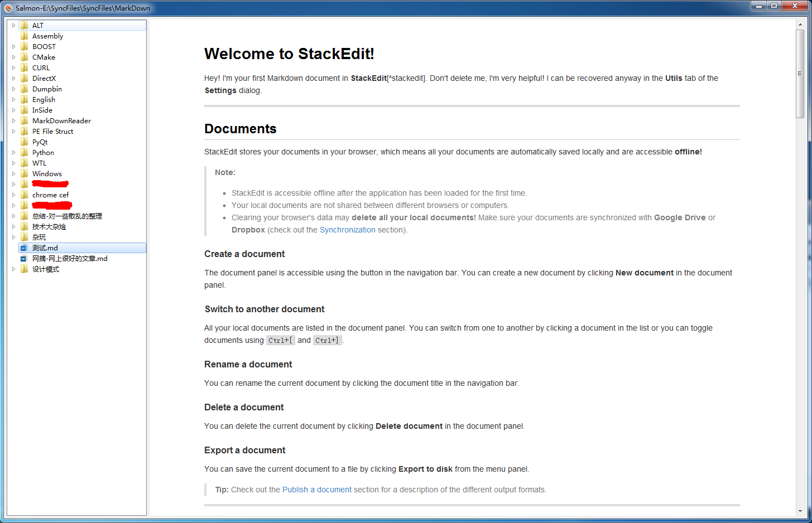This screenshot has width=812, height=523.
Task: Click the PyQt folder icon
Action: click(24, 142)
